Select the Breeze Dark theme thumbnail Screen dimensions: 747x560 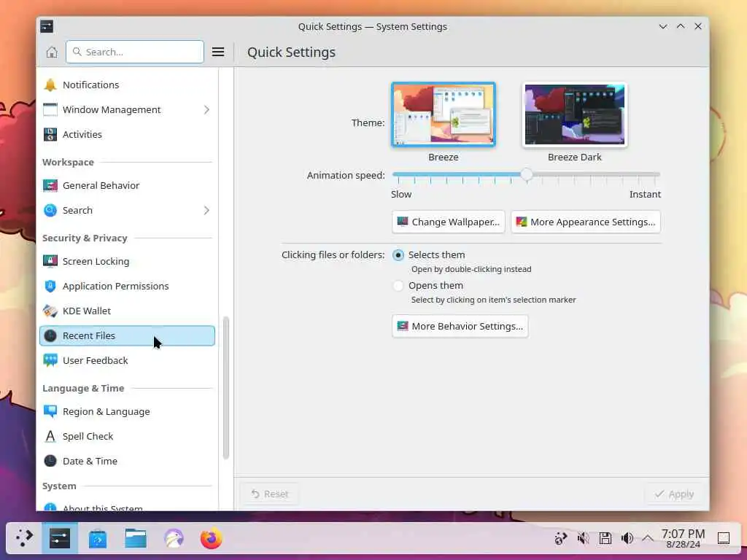[x=575, y=114]
